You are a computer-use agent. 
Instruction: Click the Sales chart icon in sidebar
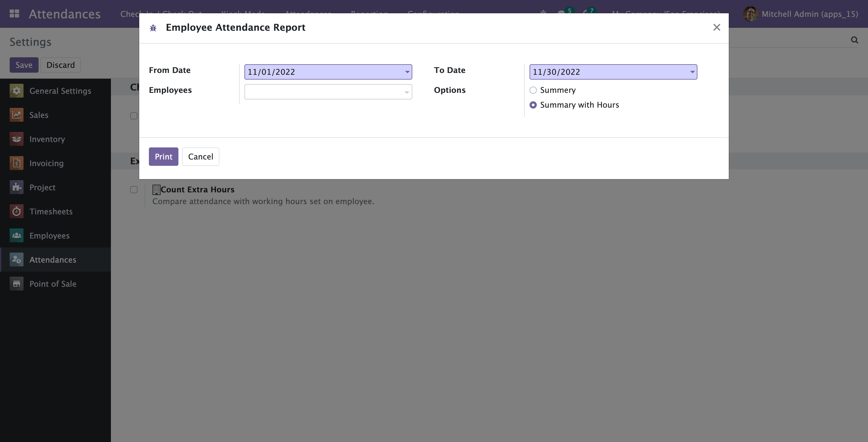tap(17, 115)
